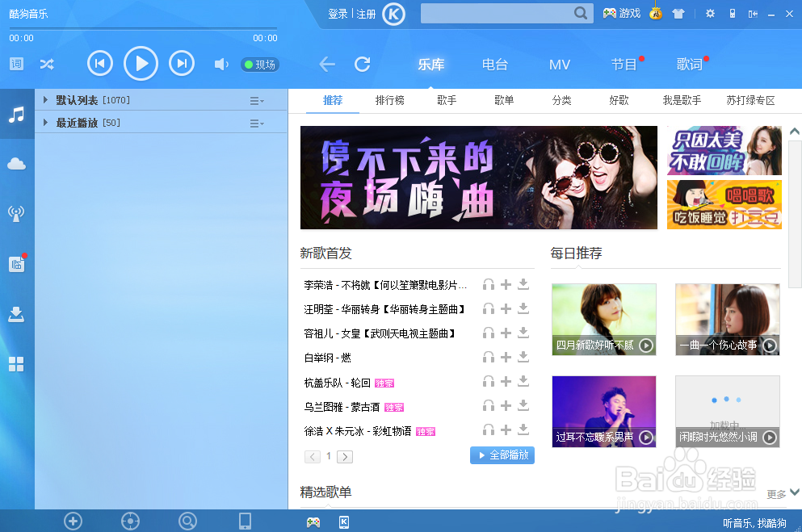Play 四月新歌好听不腻 playlist

(x=646, y=346)
